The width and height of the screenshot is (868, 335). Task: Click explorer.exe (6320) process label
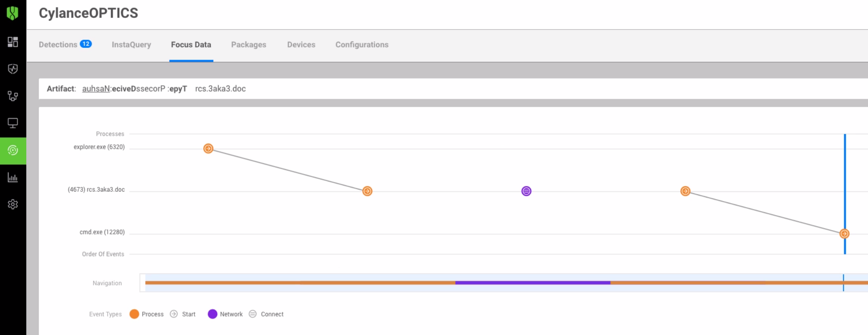click(x=99, y=147)
